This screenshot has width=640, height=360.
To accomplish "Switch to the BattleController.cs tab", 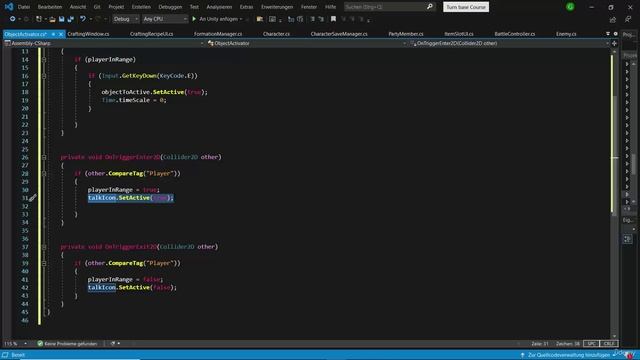I will pyautogui.click(x=515, y=34).
